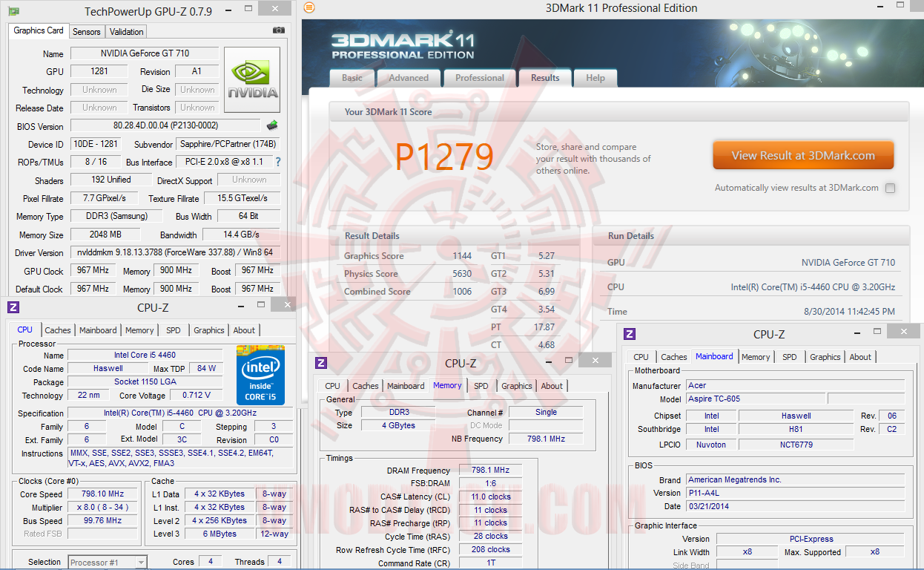Open CPU tab in CPU-Z Memory window
The height and width of the screenshot is (570, 924).
coord(333,386)
